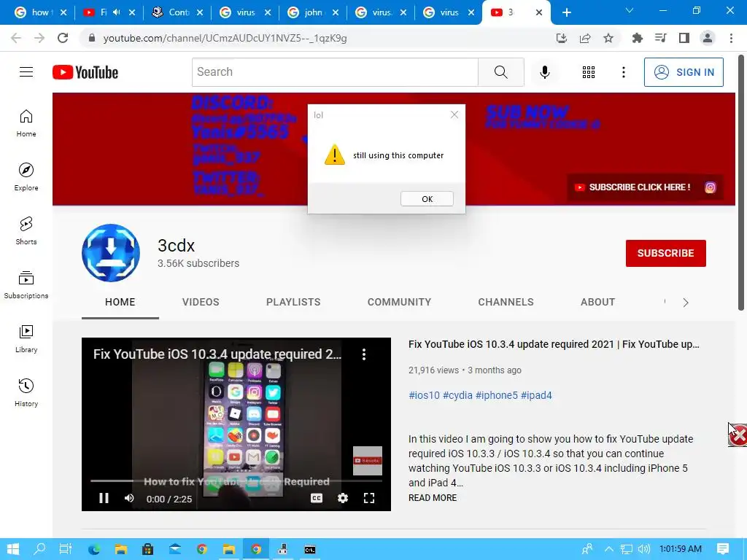
Task: Switch to the CHANNELS tab
Action: pos(506,302)
